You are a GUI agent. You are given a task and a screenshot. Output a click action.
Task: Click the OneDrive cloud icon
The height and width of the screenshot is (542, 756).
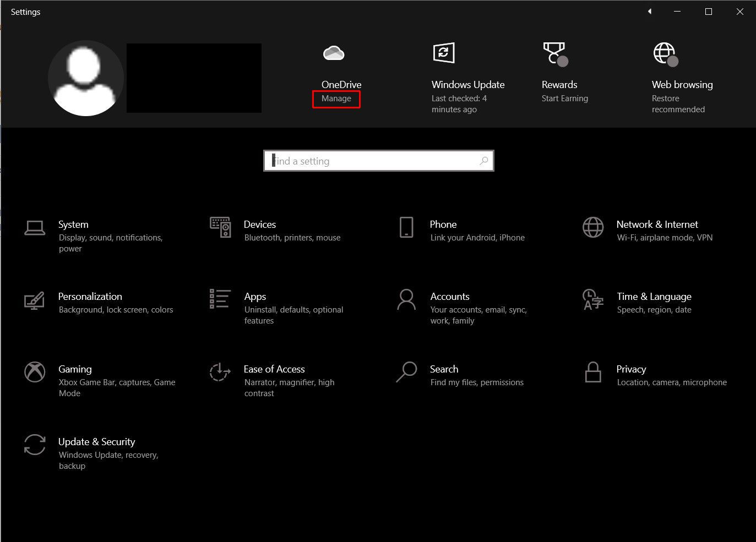(334, 53)
